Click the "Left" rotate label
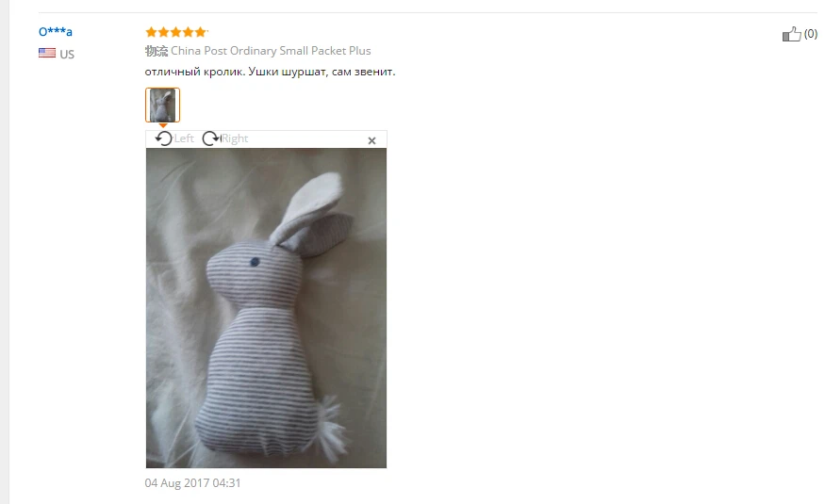Image resolution: width=825 pixels, height=504 pixels. [184, 138]
